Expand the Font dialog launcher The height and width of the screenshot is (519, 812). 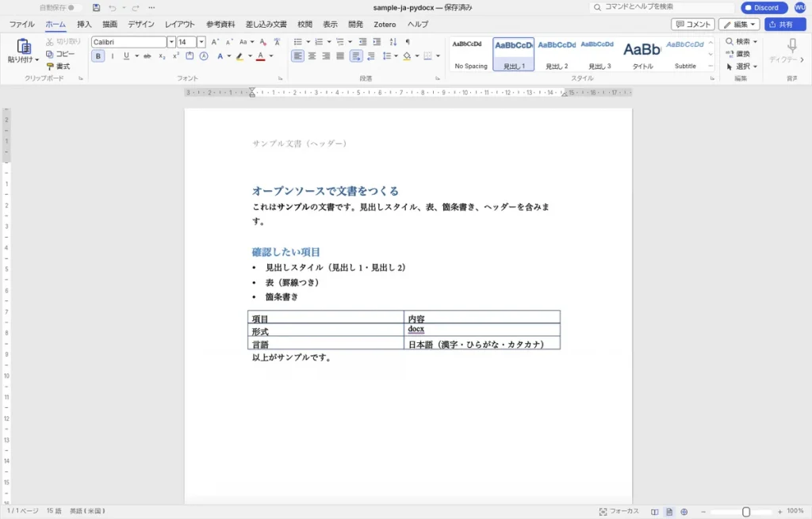tap(280, 78)
